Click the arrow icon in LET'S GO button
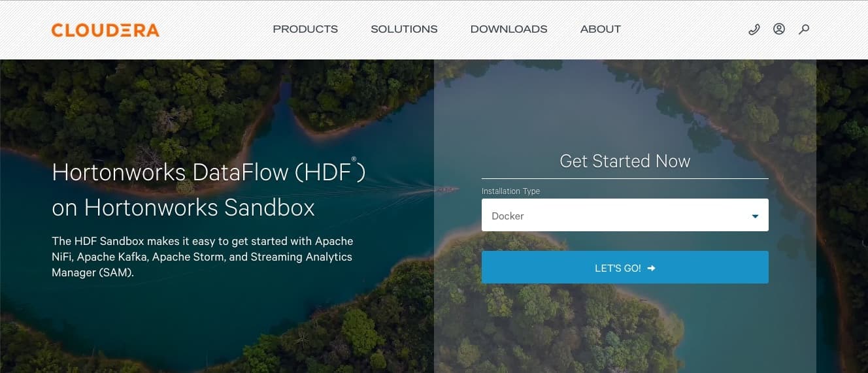The image size is (868, 373). [x=651, y=268]
